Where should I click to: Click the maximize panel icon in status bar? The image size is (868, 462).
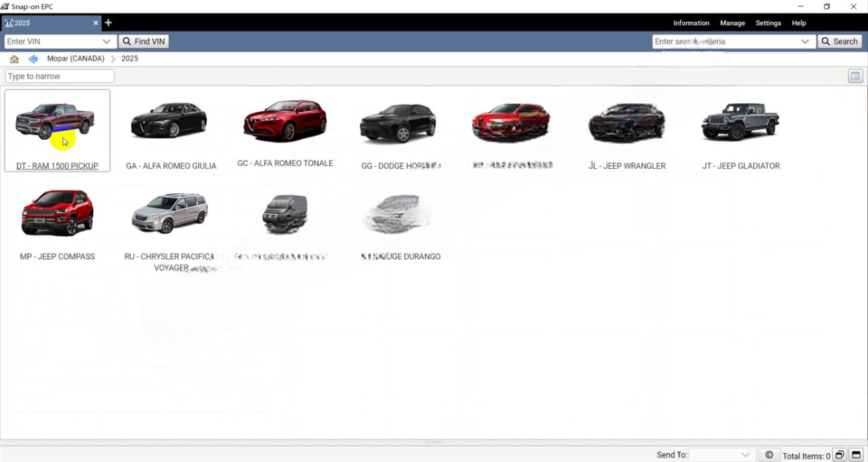(x=856, y=455)
